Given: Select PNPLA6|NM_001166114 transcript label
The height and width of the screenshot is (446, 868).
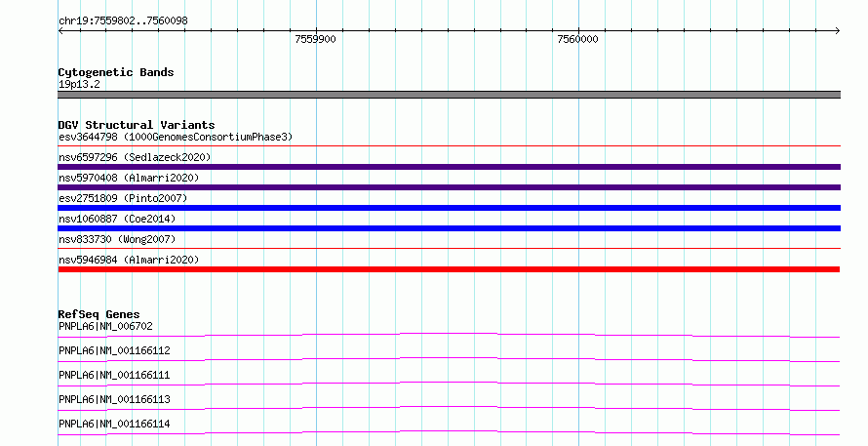Looking at the screenshot, I should [114, 424].
